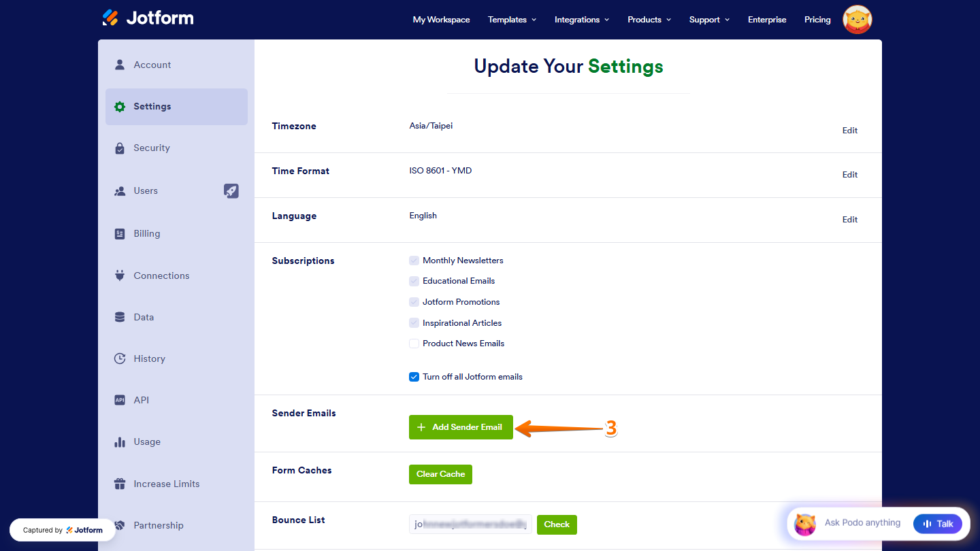Click the Billing receipt icon

(120, 233)
